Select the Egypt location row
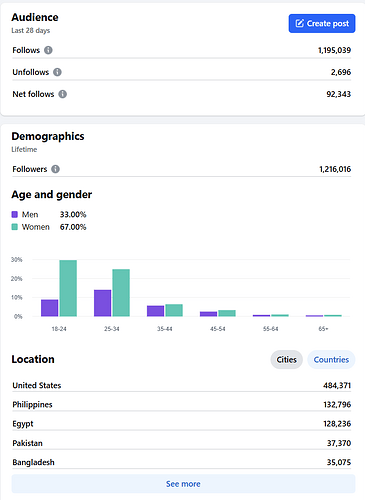Viewport: 365px width, 500px height. [x=182, y=424]
